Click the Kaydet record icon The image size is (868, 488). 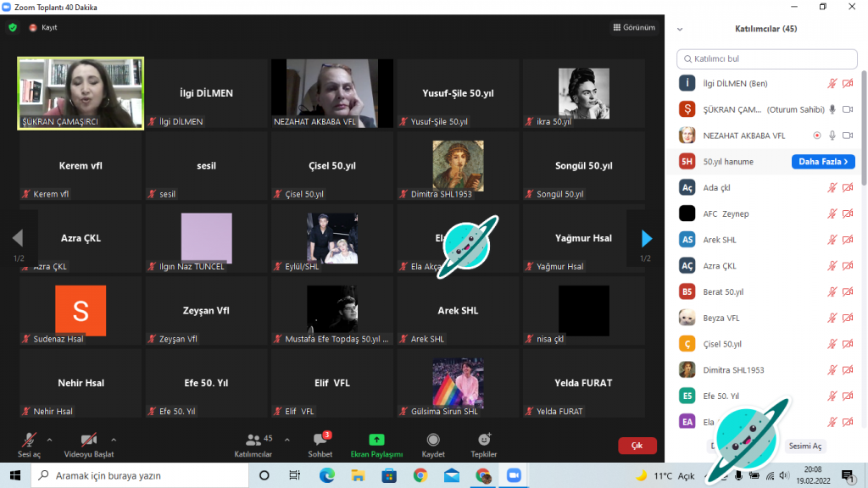[433, 441]
